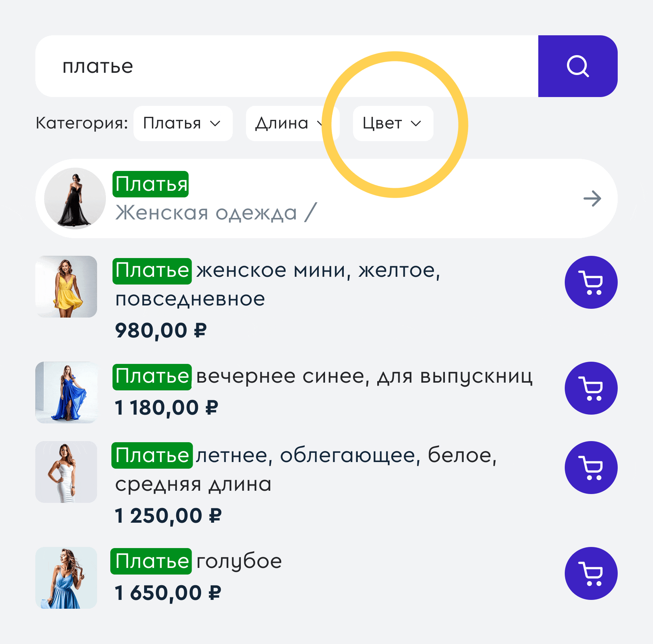The width and height of the screenshot is (653, 644).
Task: Add blue evening dress to cart
Action: [x=590, y=388]
